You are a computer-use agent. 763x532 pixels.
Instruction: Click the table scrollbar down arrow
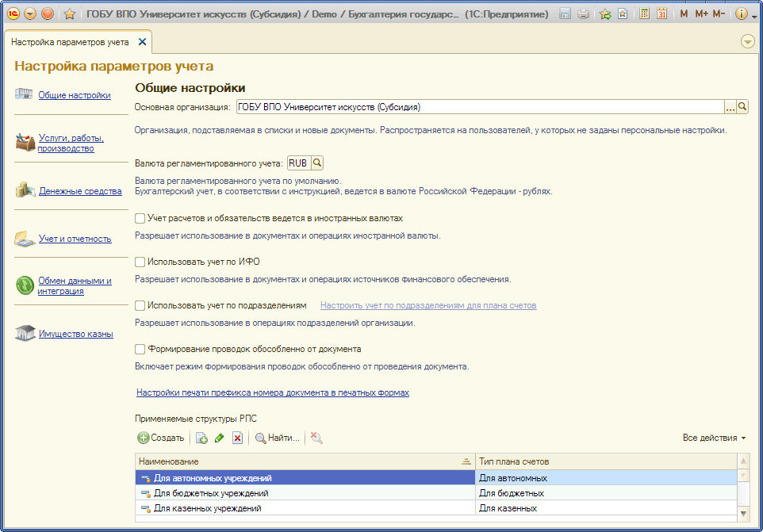coord(743,514)
